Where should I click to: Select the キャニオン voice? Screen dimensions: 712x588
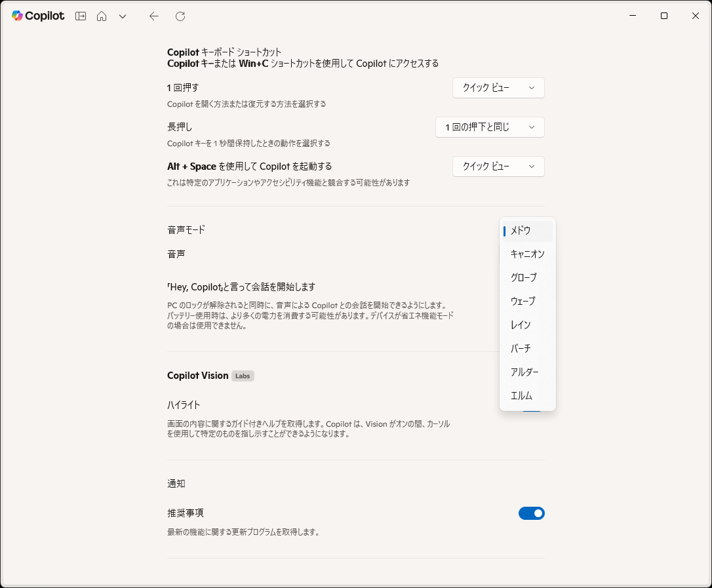[527, 254]
